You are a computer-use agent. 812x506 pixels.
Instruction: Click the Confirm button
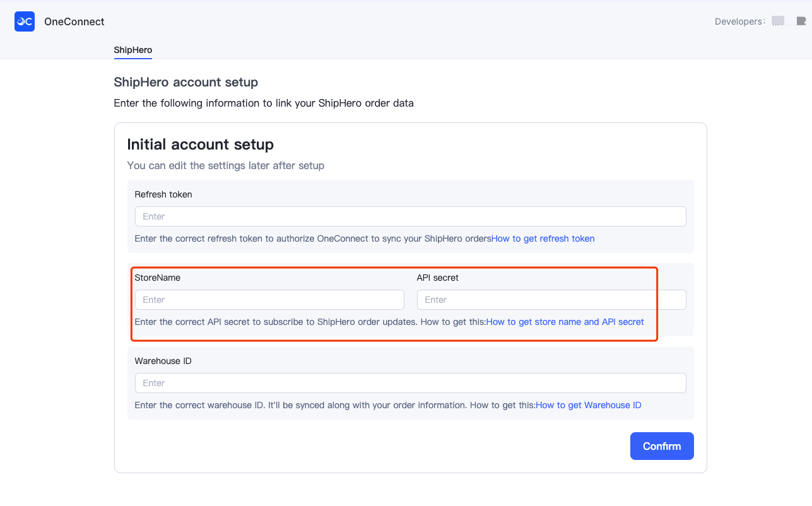click(x=662, y=446)
